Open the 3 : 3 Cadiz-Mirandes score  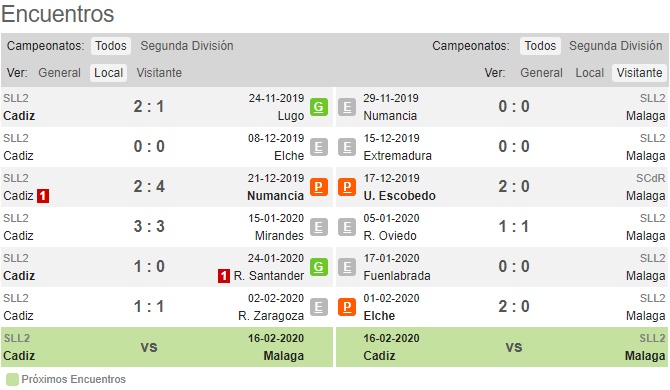[149, 226]
